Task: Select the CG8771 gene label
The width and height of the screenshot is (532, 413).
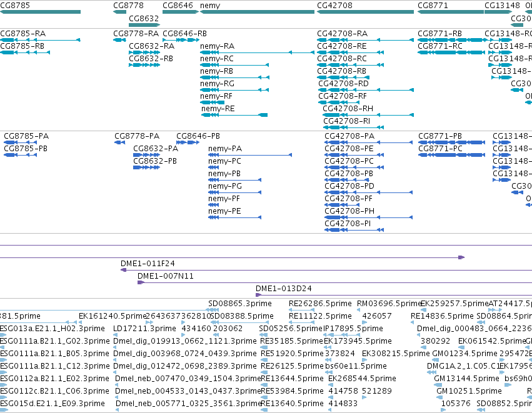Action: click(x=433, y=6)
